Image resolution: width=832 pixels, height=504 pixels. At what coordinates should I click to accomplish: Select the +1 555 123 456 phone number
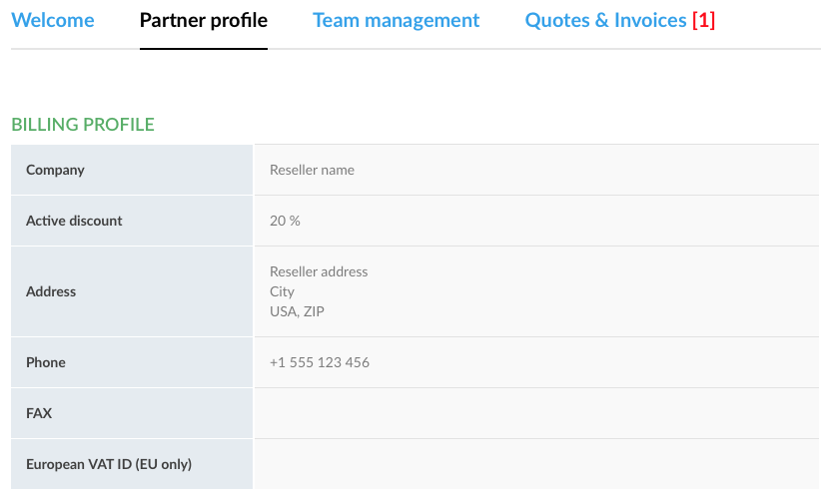click(320, 362)
